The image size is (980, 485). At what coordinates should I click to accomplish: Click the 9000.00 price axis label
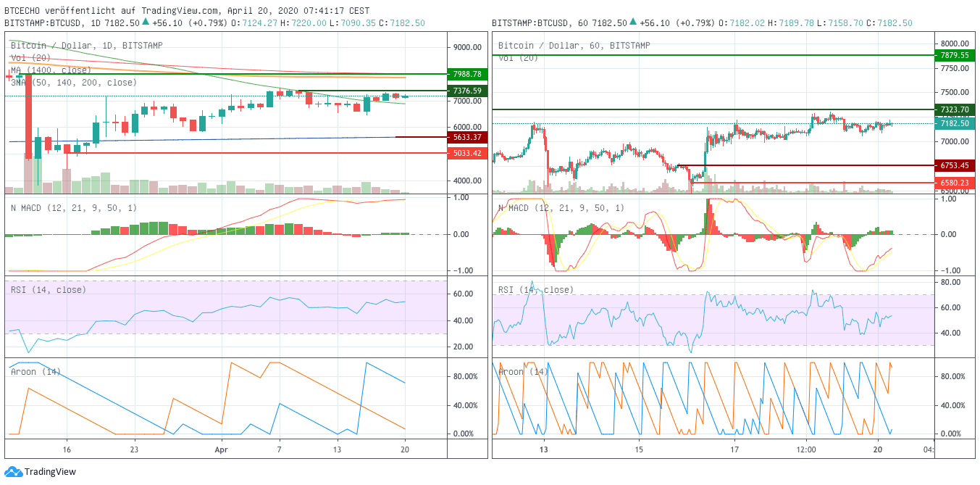coord(467,48)
